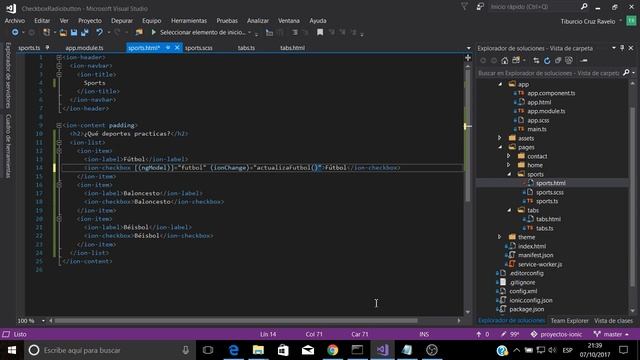Click the feedback icon beside quick launch

[480, 7]
